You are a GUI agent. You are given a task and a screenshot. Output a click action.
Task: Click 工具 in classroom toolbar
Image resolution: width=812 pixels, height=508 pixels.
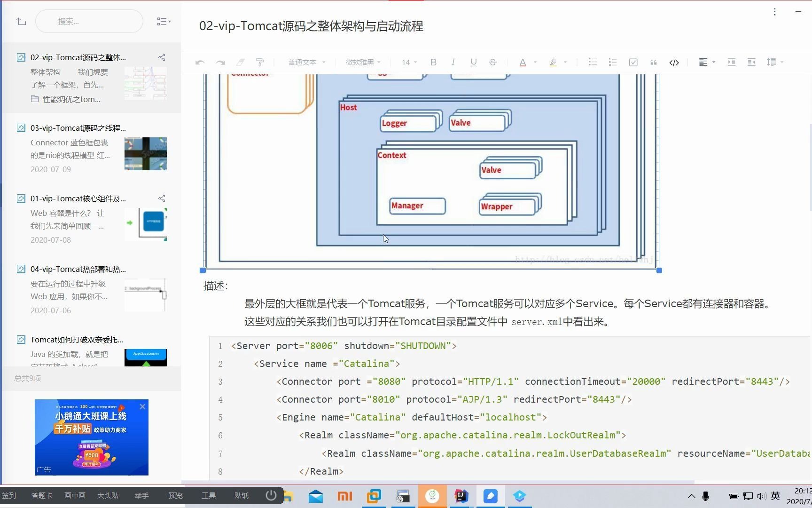pyautogui.click(x=209, y=495)
